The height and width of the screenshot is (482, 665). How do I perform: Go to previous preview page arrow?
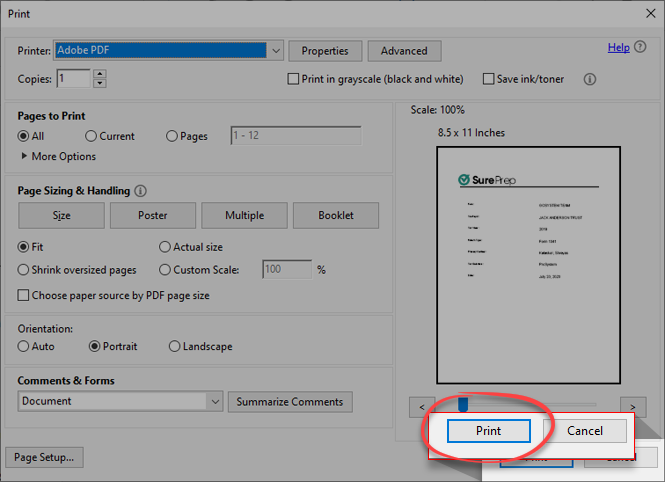click(x=422, y=406)
